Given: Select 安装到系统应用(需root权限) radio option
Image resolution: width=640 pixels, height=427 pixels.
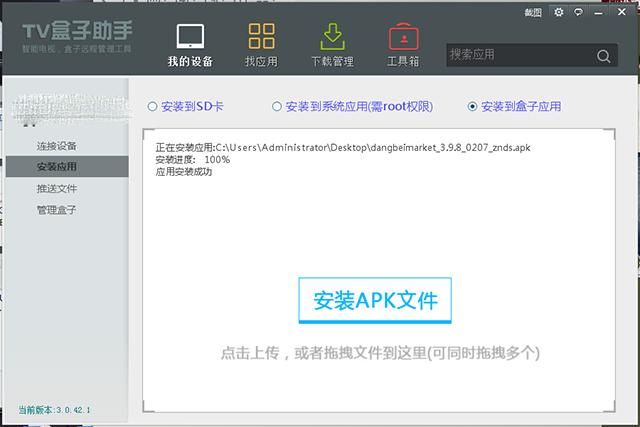Looking at the screenshot, I should [352, 107].
